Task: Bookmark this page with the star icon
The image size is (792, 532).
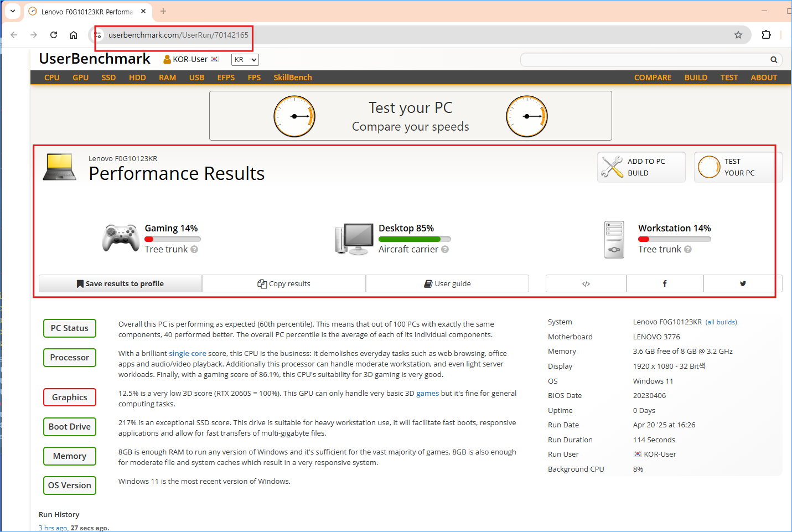Action: pyautogui.click(x=738, y=35)
